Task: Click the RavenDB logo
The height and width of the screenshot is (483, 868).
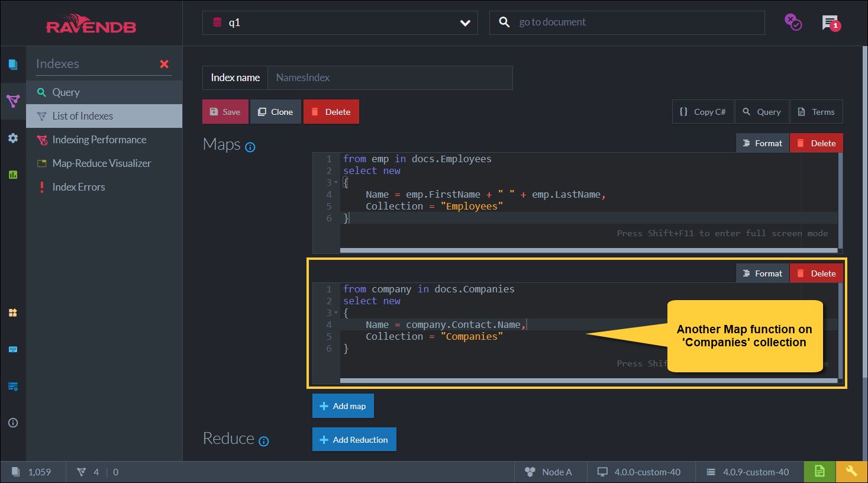Action: click(91, 24)
